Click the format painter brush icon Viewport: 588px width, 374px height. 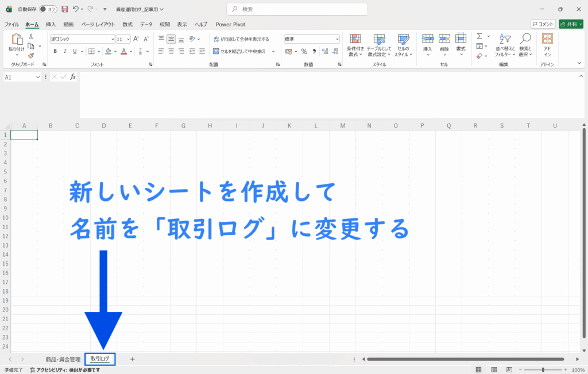tap(31, 56)
